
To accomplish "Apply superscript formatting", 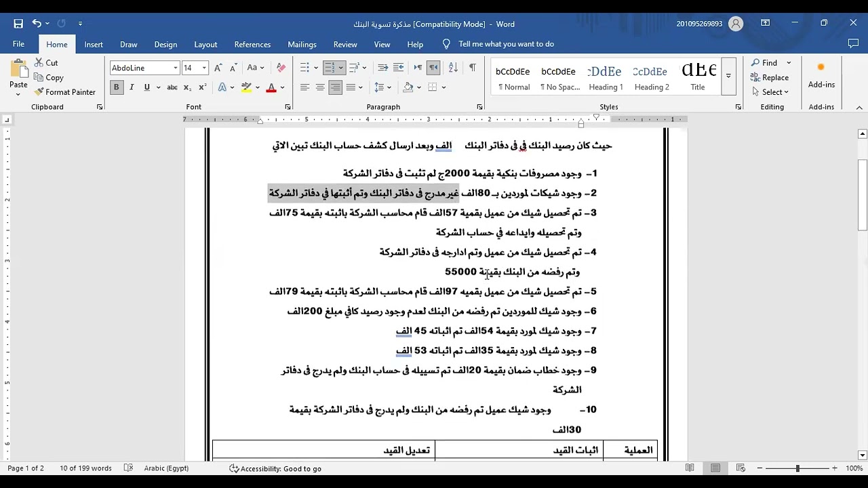I will pyautogui.click(x=202, y=87).
